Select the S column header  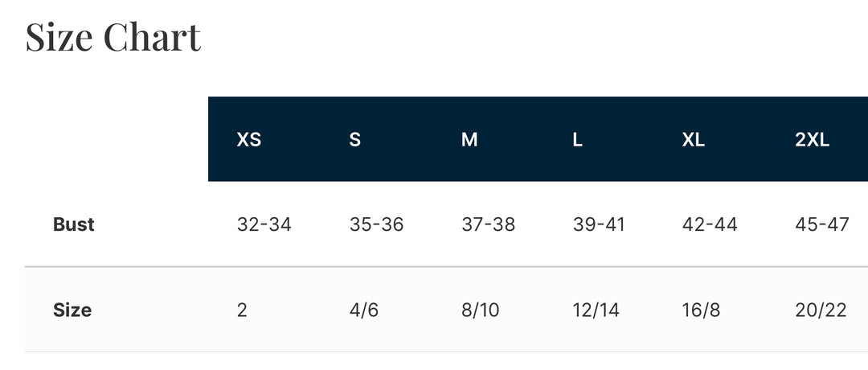point(355,140)
